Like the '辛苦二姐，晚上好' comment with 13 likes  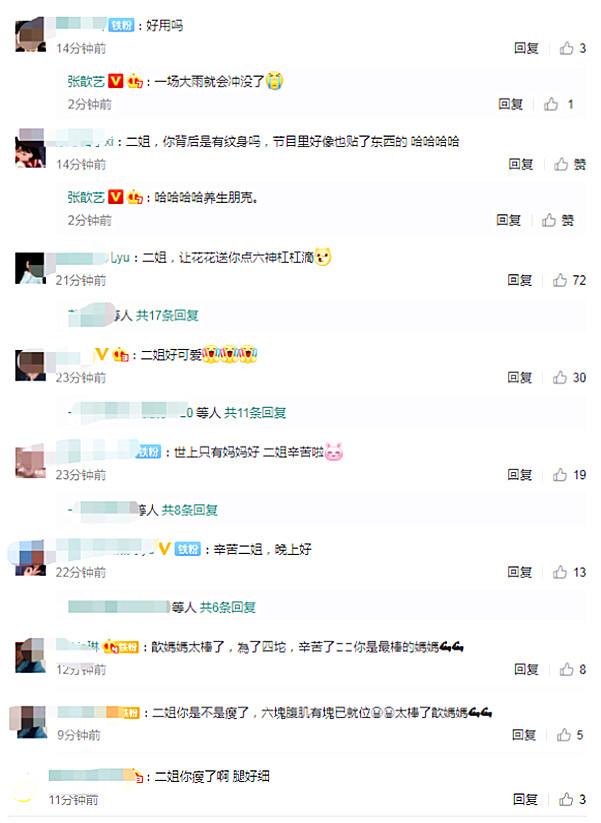pyautogui.click(x=570, y=572)
